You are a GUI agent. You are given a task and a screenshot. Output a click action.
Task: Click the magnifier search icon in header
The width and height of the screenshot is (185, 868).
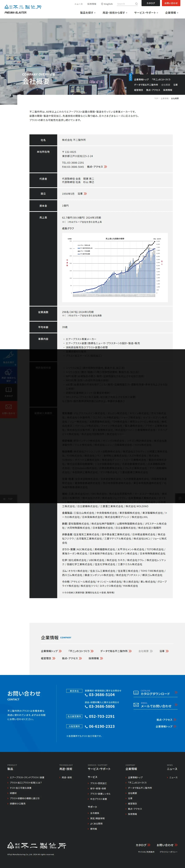[x=136, y=4]
